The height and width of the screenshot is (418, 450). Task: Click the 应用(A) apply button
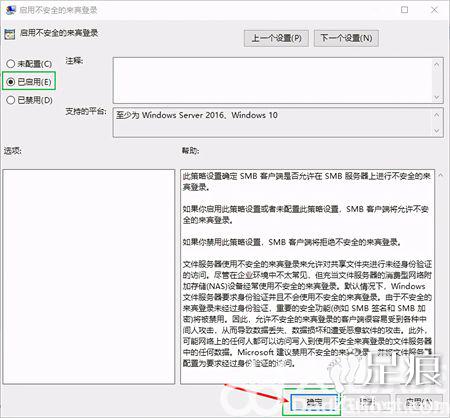click(x=419, y=402)
